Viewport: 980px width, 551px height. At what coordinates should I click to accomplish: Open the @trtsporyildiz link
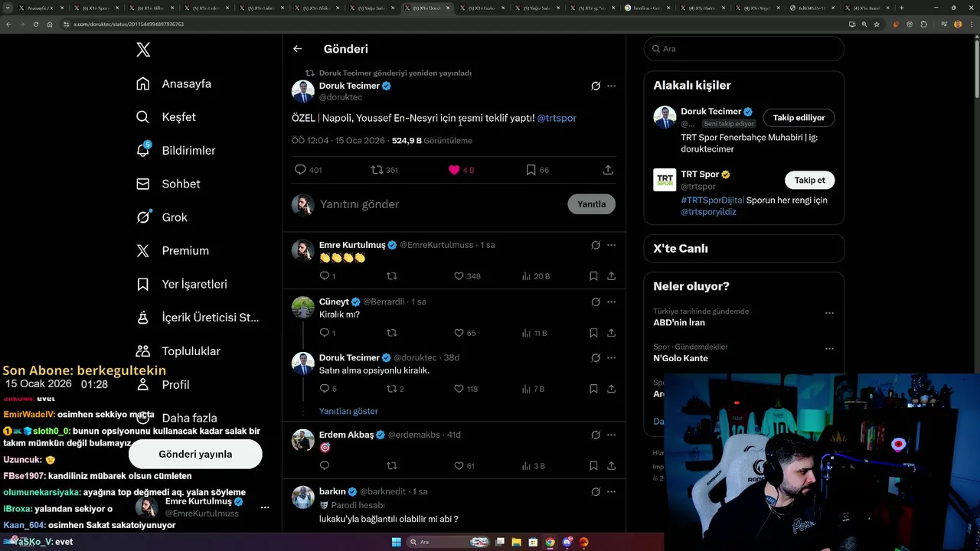click(708, 212)
